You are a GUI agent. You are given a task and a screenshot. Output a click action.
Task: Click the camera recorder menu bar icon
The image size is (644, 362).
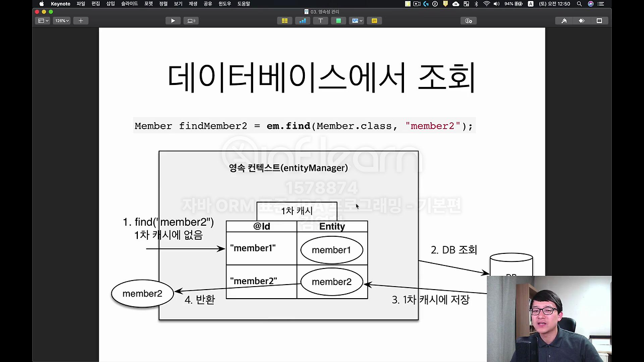tap(417, 4)
